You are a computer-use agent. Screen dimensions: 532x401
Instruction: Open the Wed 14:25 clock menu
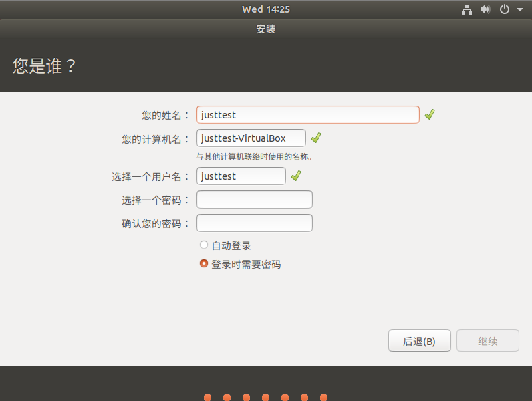265,9
